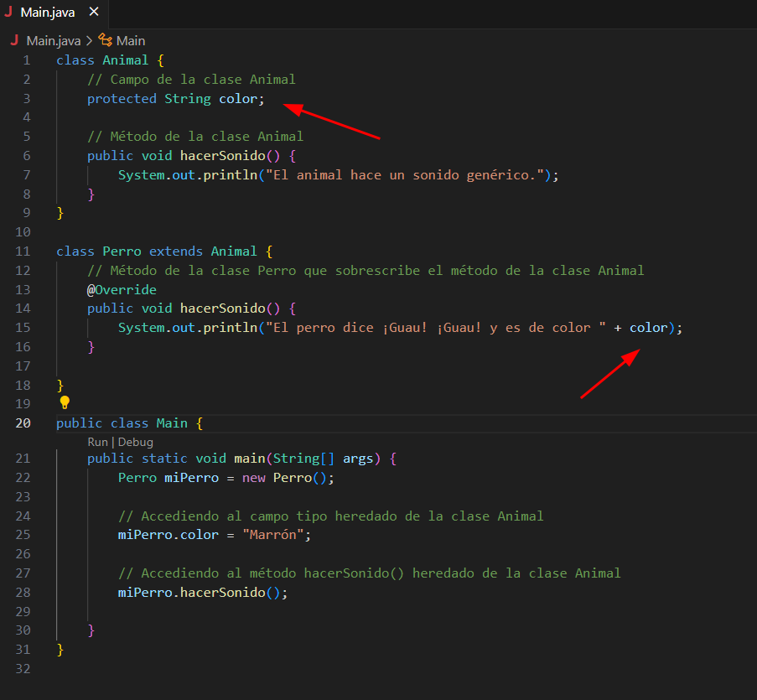Click the Run code lens above main

pos(97,442)
